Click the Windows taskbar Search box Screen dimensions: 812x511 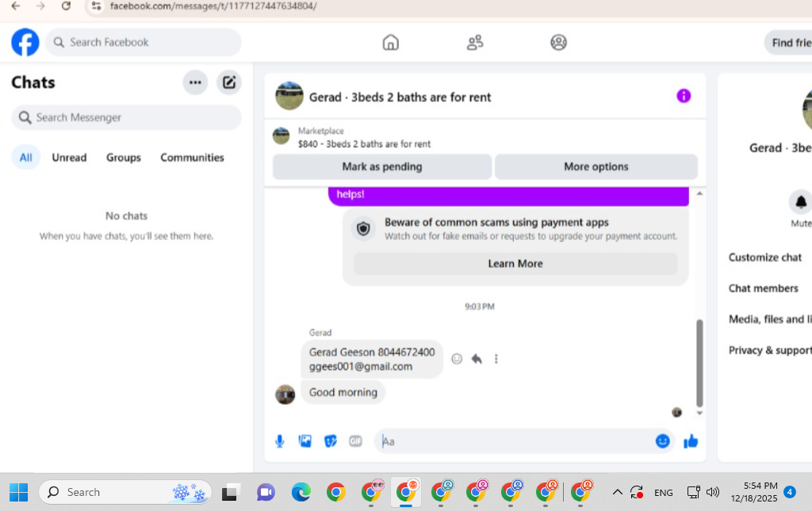pos(125,492)
